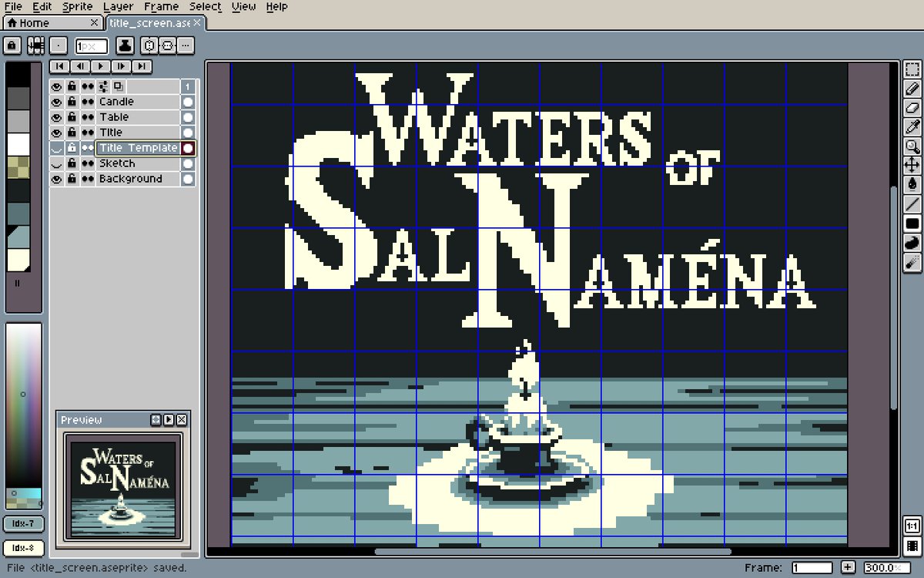Select the filled Rectangle tool

[912, 223]
